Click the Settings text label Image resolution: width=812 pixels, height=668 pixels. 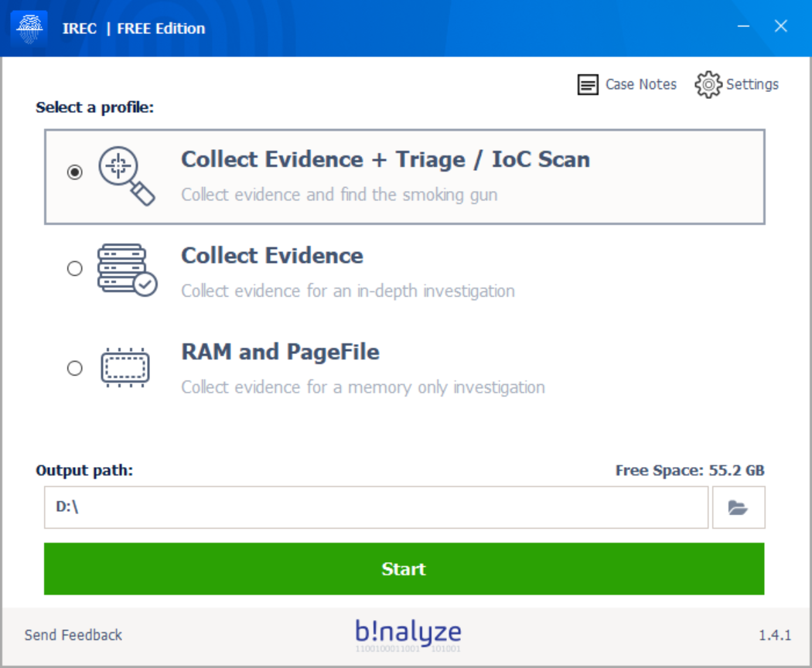click(752, 84)
